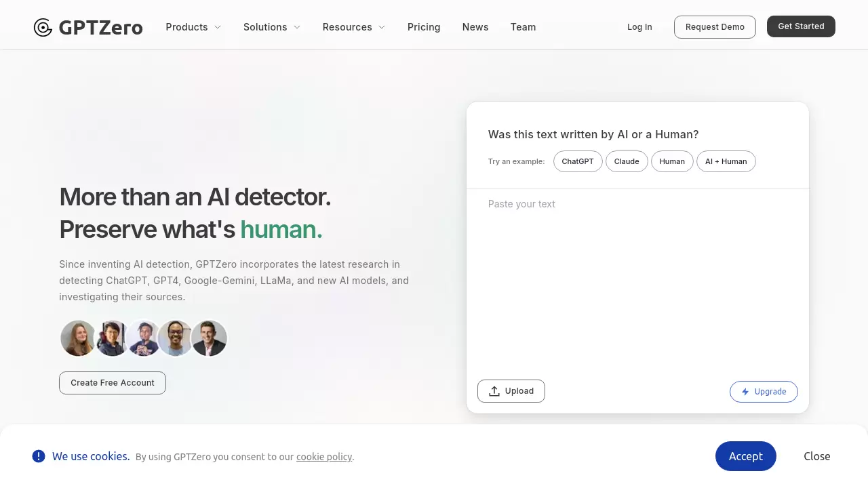Click the upload arrow icon
Image resolution: width=868 pixels, height=488 pixels.
(494, 391)
